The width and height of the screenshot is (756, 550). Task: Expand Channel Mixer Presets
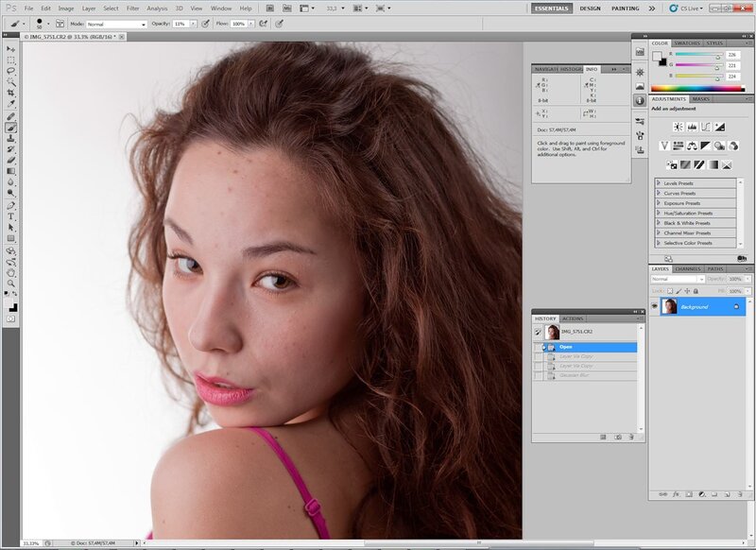click(x=659, y=232)
